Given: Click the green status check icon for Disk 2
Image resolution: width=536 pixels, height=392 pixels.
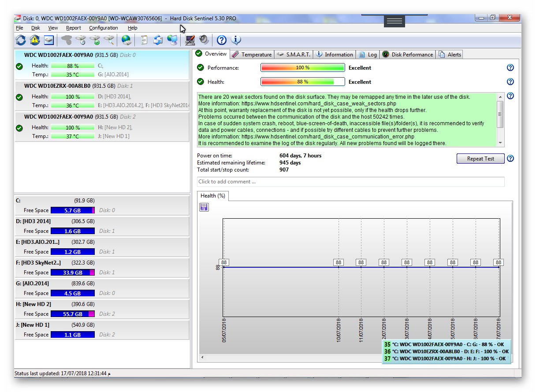Looking at the screenshot, I should (19, 128).
